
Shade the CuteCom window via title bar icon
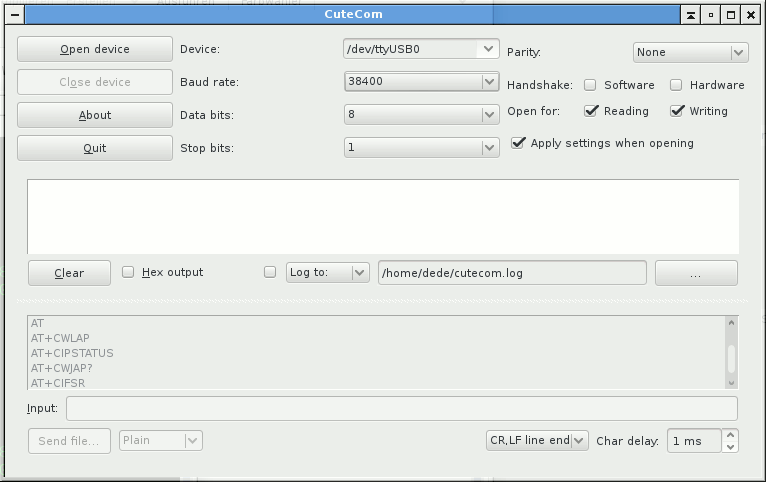click(x=691, y=15)
